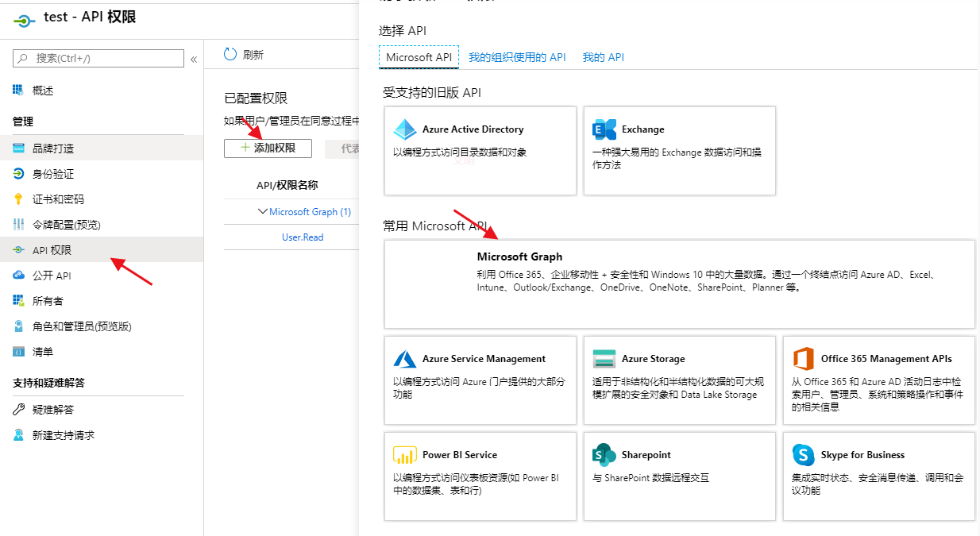The height and width of the screenshot is (536, 980).
Task: Click the 概述 overview grid icon
Action: pyautogui.click(x=18, y=91)
